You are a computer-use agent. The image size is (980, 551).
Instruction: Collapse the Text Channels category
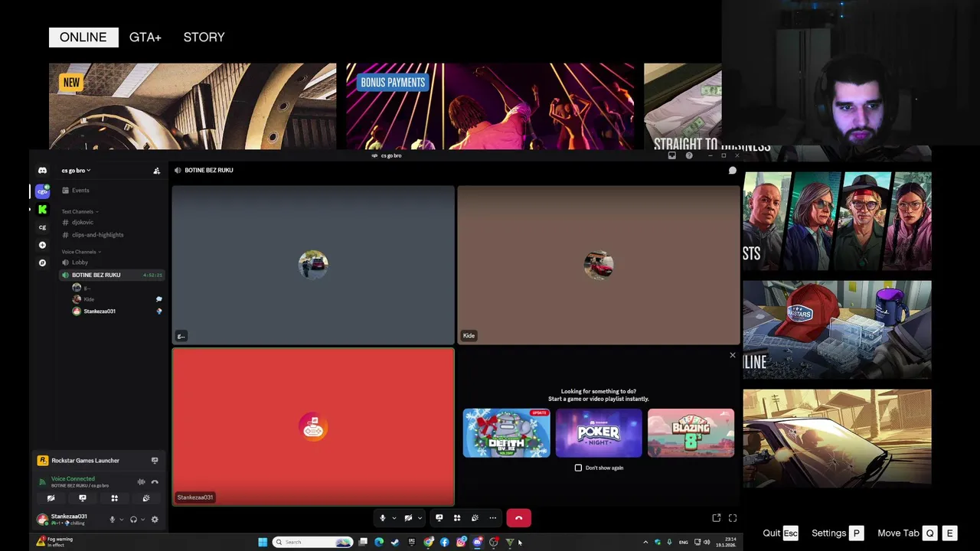pos(80,211)
